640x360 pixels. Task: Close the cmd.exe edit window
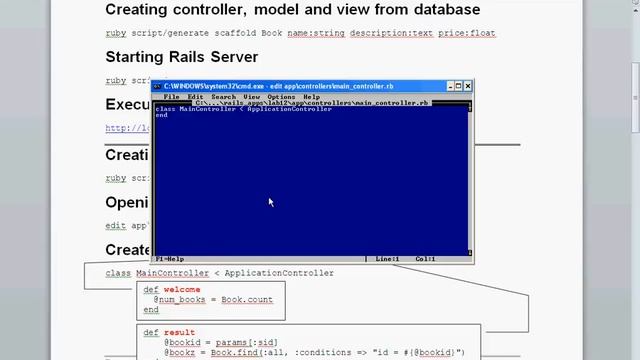click(x=468, y=86)
